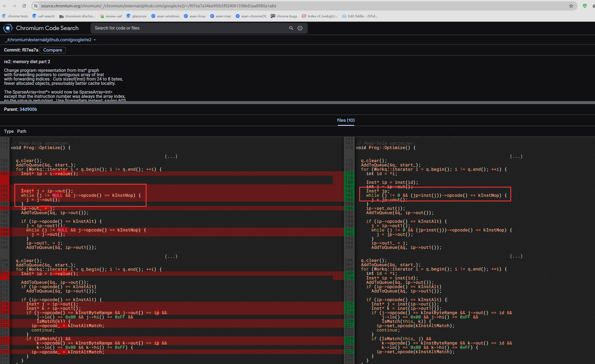The height and width of the screenshot is (364, 595).
Task: Bookmark page with the star icon
Action: pyautogui.click(x=571, y=6)
